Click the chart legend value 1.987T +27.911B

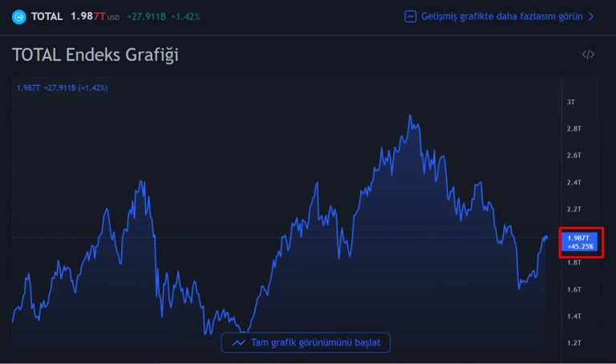pyautogui.click(x=62, y=87)
